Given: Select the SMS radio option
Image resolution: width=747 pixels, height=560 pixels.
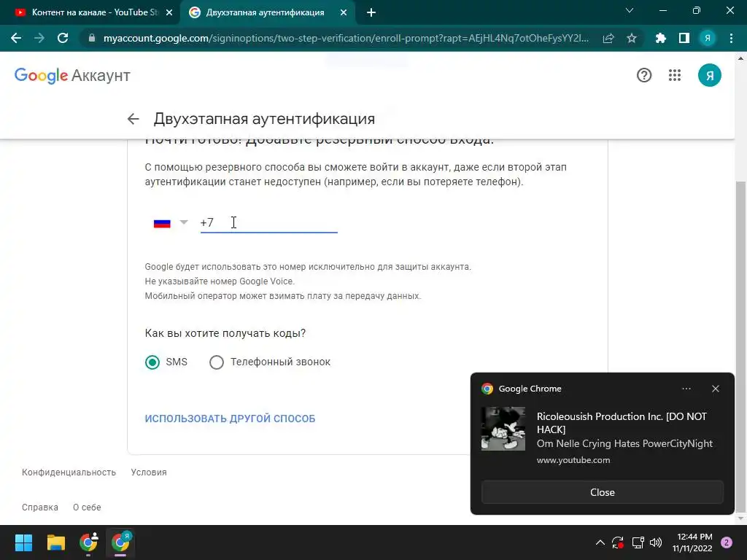Looking at the screenshot, I should pos(152,362).
